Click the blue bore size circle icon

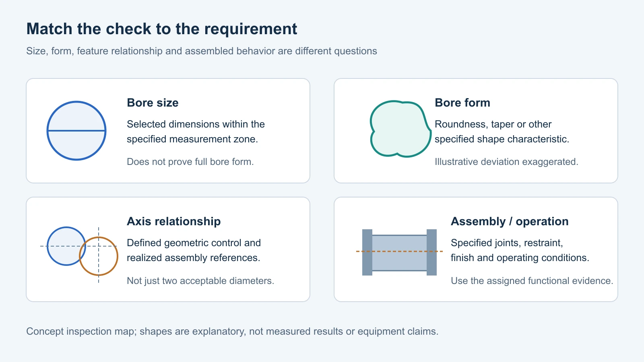(76, 131)
